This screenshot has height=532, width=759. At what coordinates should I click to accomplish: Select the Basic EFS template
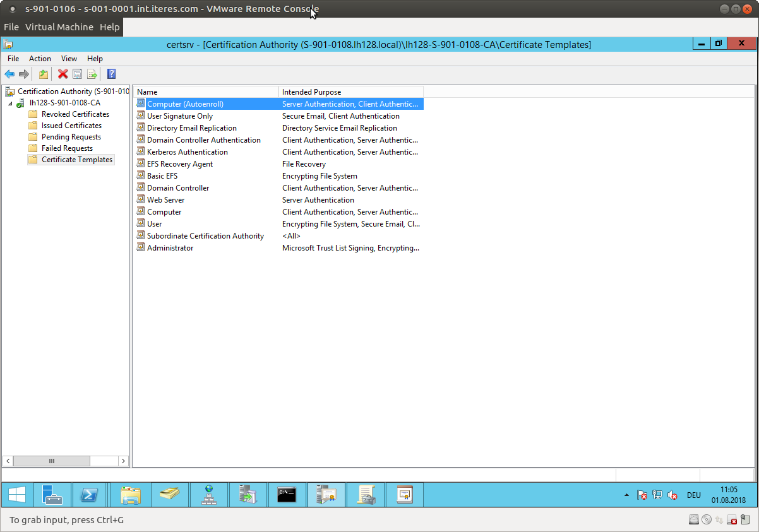click(278, 176)
